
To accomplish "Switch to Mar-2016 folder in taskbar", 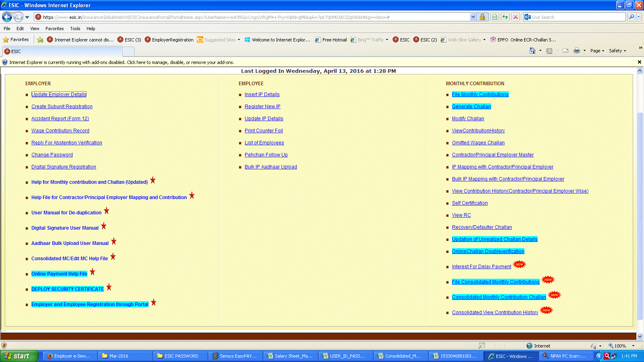I will point(125,356).
